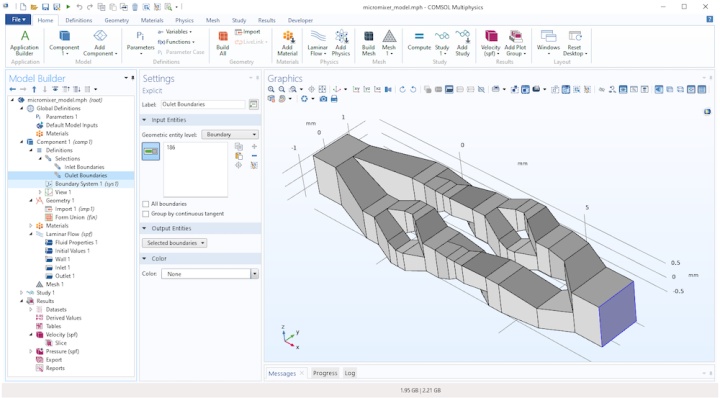
Task: Open the Color None dropdown
Action: [x=208, y=274]
